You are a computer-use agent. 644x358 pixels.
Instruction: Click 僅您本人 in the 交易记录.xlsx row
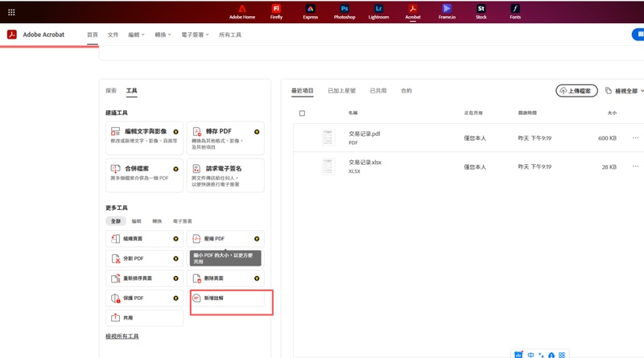(475, 167)
